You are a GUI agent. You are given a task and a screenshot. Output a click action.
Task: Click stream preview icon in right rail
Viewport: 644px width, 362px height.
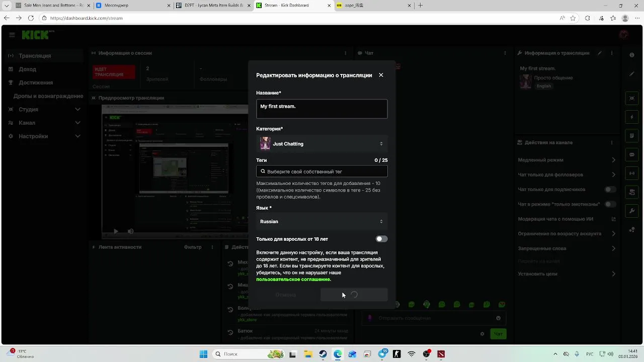click(632, 98)
